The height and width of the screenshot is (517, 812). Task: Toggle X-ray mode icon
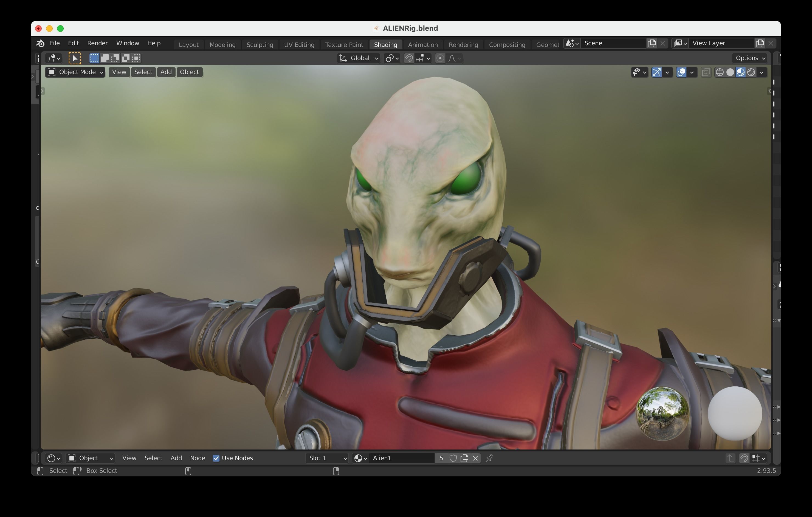706,72
